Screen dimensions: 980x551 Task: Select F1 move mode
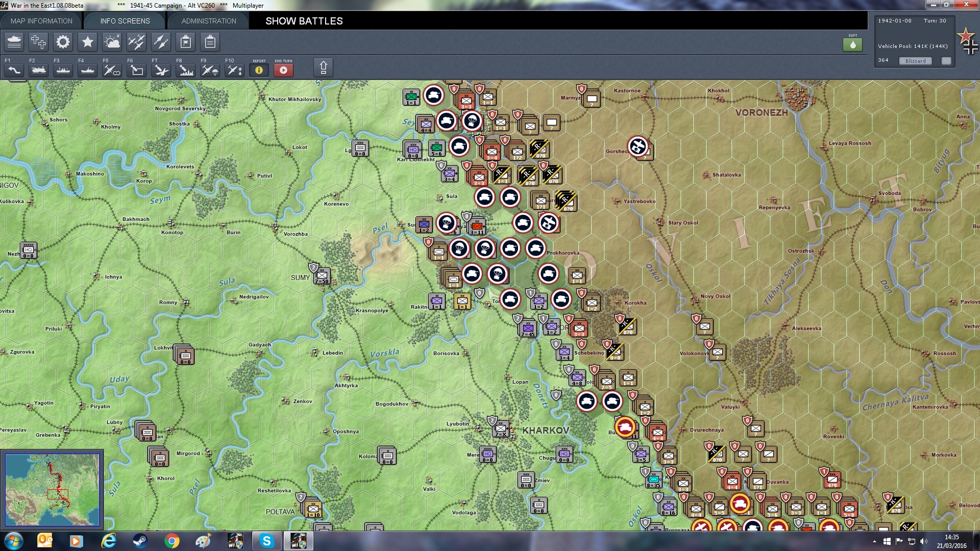pyautogui.click(x=14, y=70)
